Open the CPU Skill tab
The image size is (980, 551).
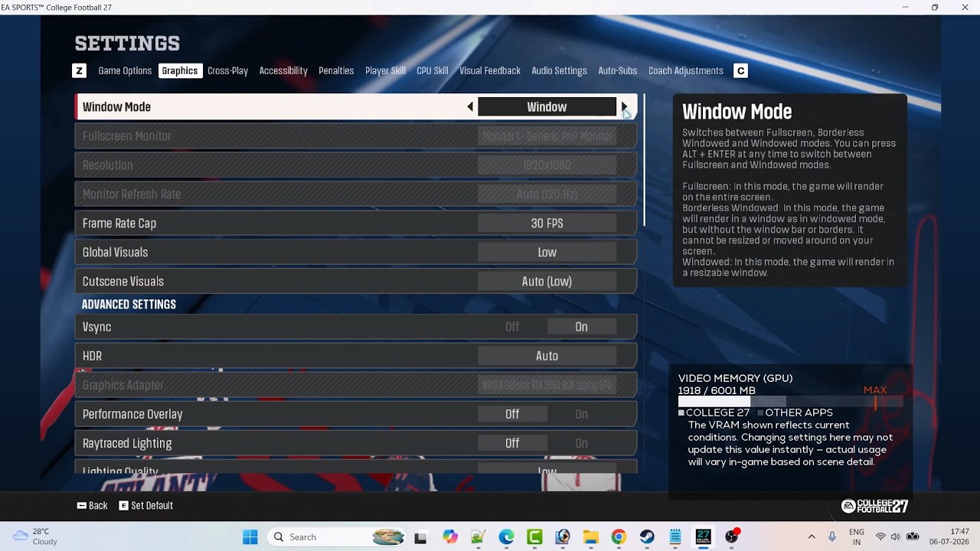tap(432, 70)
